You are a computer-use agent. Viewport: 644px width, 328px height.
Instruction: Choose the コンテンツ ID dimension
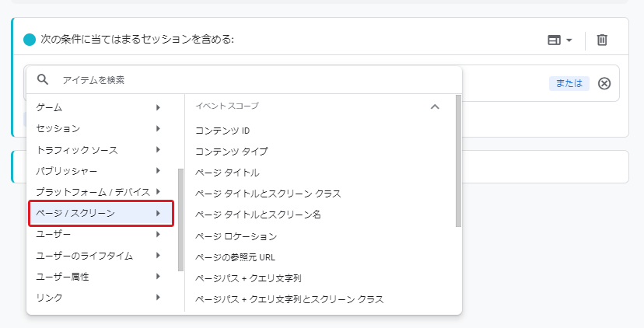click(222, 131)
